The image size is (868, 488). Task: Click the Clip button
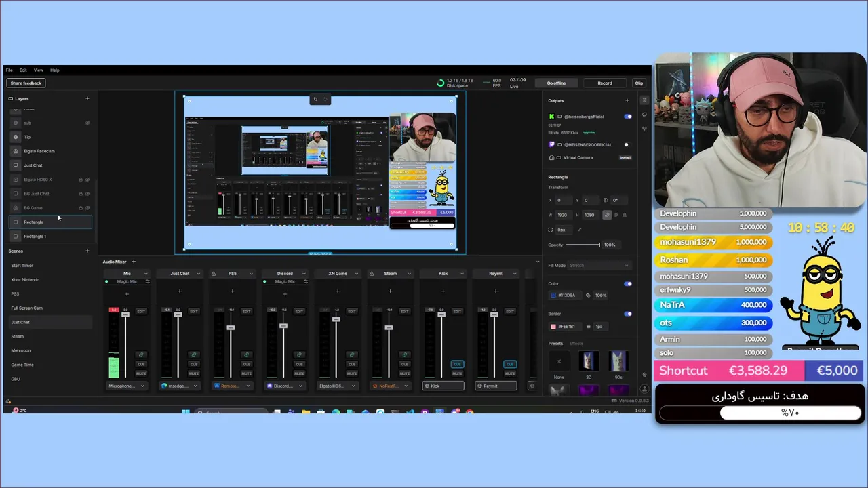click(639, 83)
